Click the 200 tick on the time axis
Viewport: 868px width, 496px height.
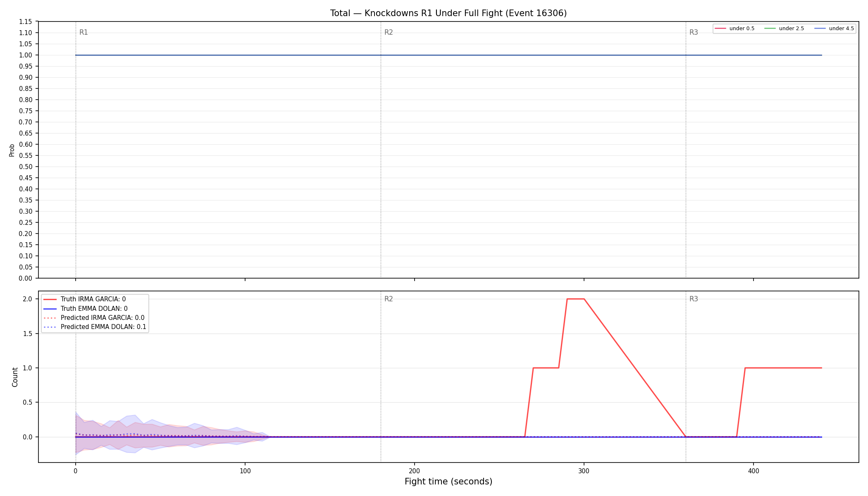pyautogui.click(x=415, y=471)
